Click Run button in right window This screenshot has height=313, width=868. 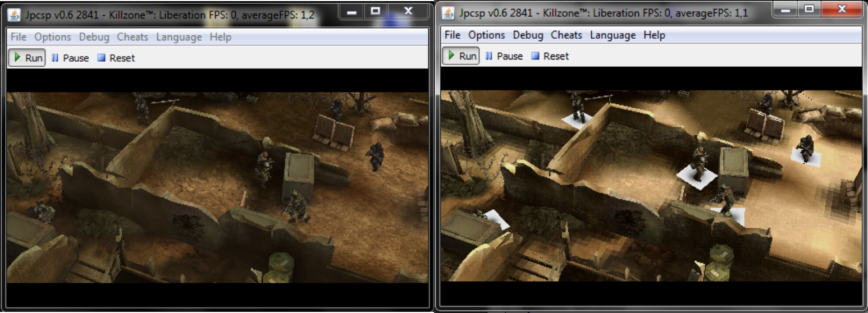pos(461,56)
